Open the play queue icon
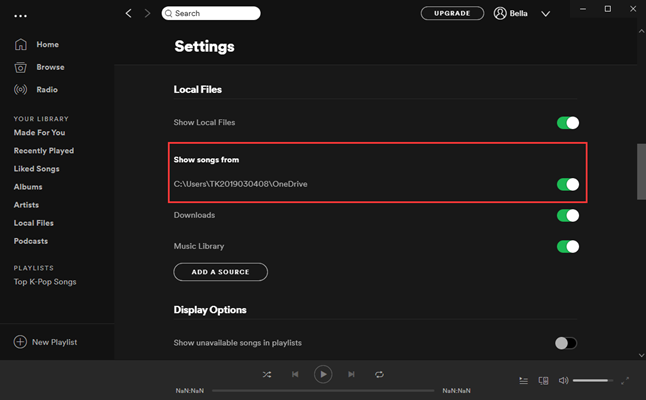 (523, 381)
